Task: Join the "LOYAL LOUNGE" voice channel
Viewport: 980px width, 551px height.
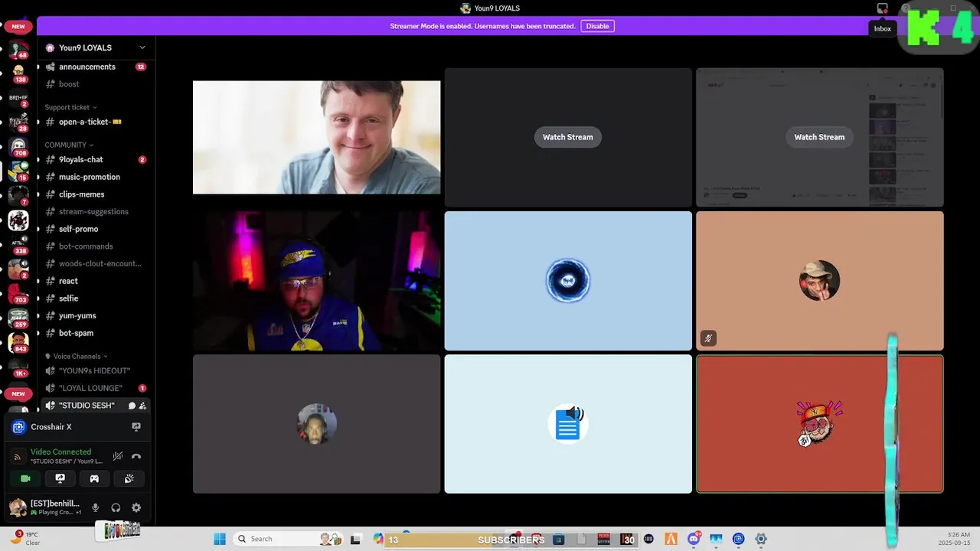Action: [95, 388]
